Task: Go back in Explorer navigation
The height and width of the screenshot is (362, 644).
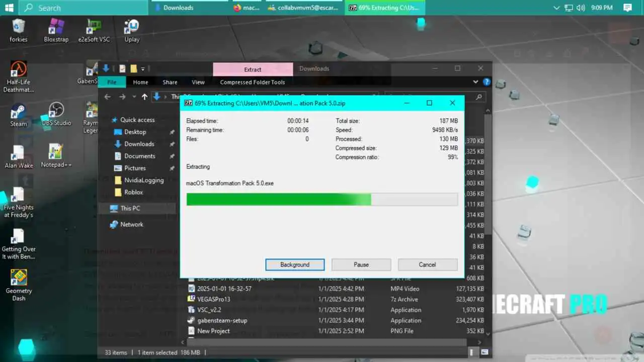Action: pyautogui.click(x=107, y=97)
